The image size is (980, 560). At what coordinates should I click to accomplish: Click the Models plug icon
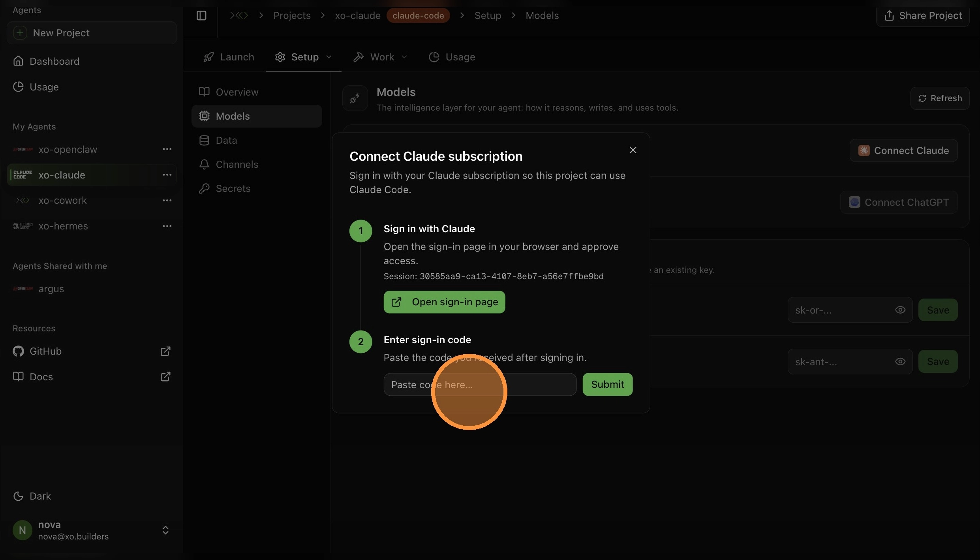click(x=355, y=98)
